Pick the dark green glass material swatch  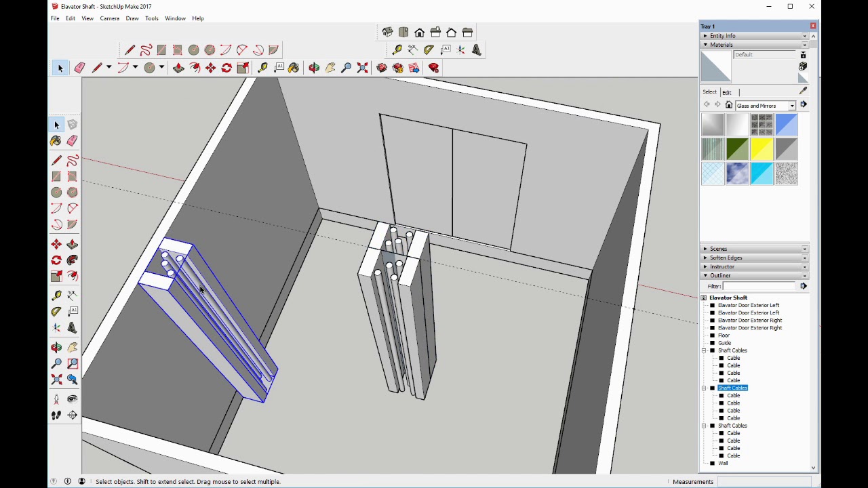pos(737,149)
